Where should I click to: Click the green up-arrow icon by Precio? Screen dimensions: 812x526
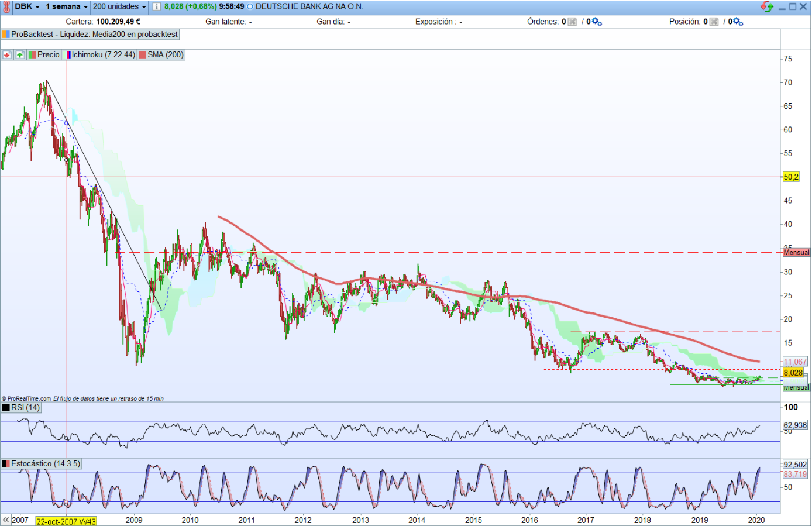tap(20, 54)
